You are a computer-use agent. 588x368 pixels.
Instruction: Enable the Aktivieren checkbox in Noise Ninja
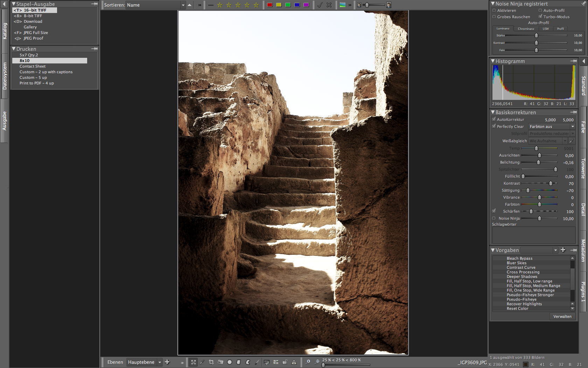click(494, 11)
